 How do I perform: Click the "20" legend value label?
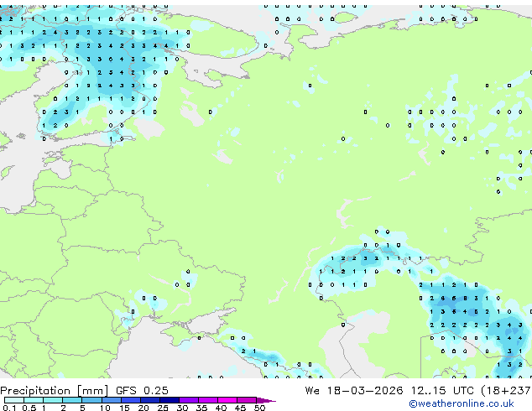click(143, 408)
